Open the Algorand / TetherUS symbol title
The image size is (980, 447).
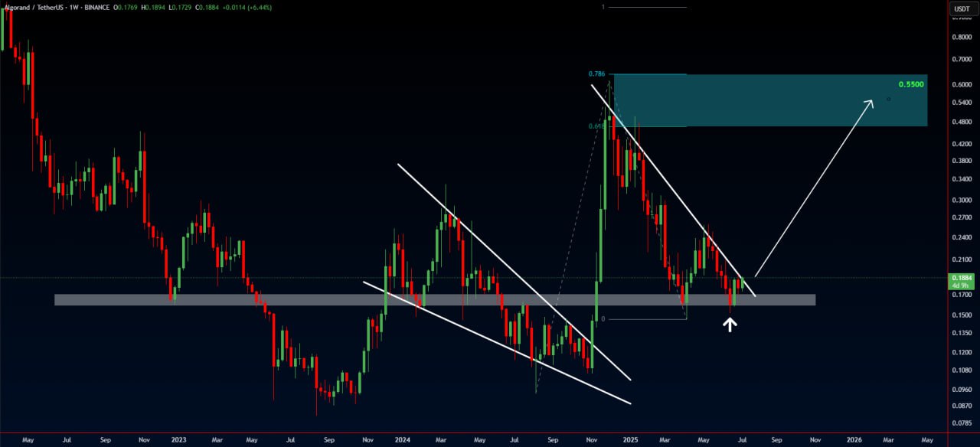34,8
